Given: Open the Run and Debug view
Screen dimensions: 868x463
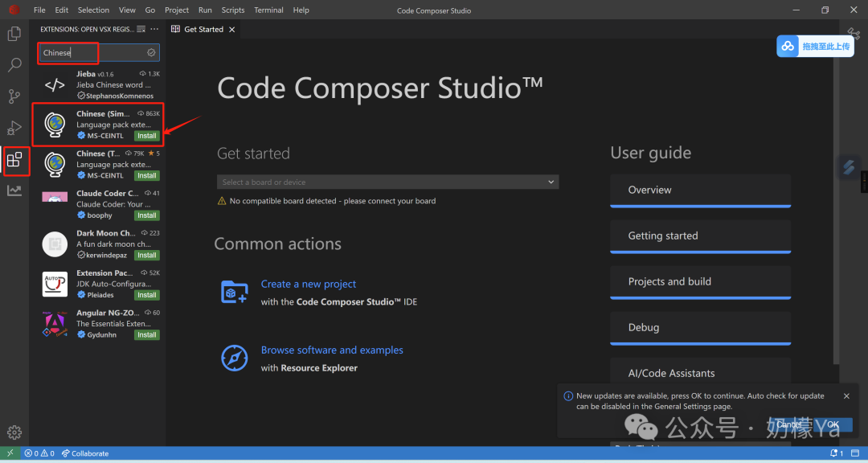Looking at the screenshot, I should [14, 128].
